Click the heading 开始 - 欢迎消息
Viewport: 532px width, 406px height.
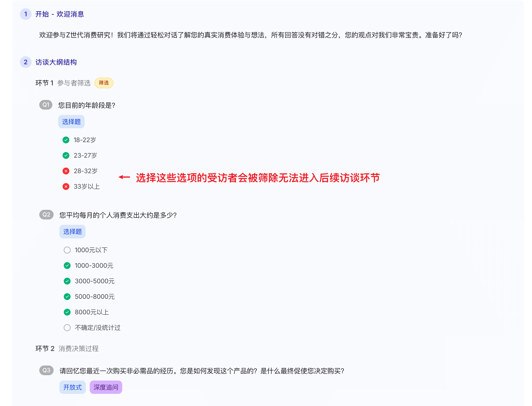point(60,14)
